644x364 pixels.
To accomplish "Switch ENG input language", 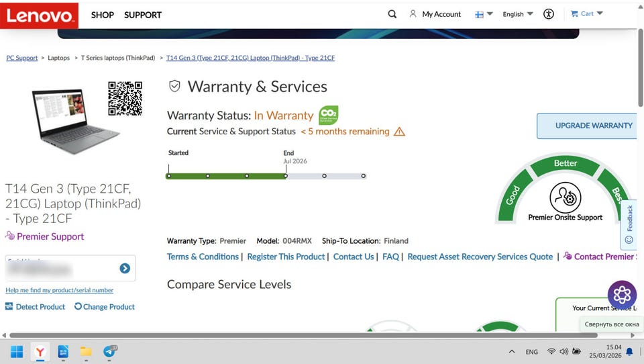I will point(531,352).
